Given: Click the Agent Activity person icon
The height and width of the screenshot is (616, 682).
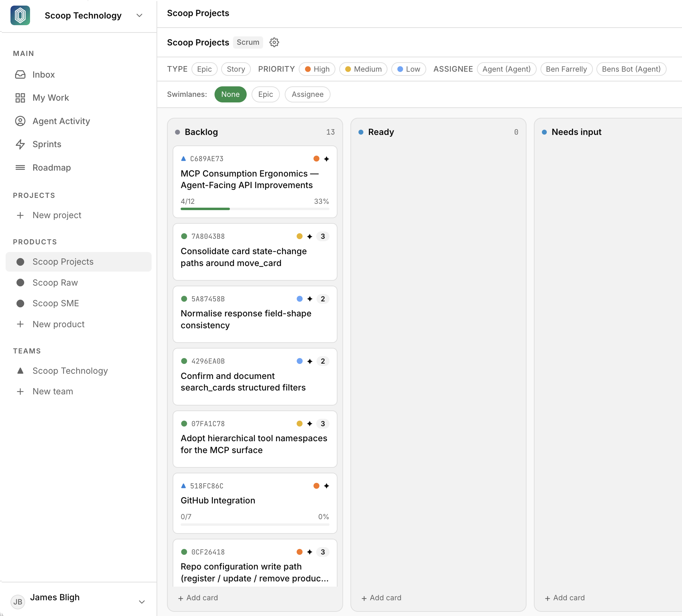Looking at the screenshot, I should (x=20, y=121).
